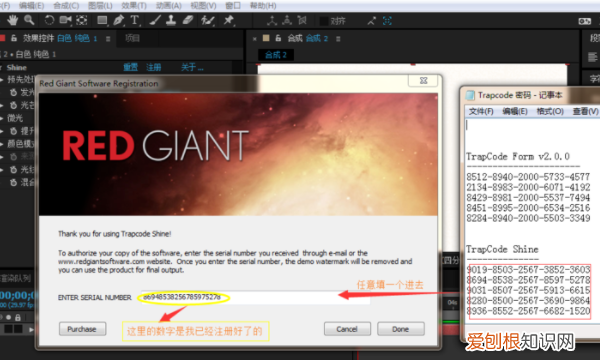Close the Red Giant registration dialog
600x360 pixels.
click(423, 81)
